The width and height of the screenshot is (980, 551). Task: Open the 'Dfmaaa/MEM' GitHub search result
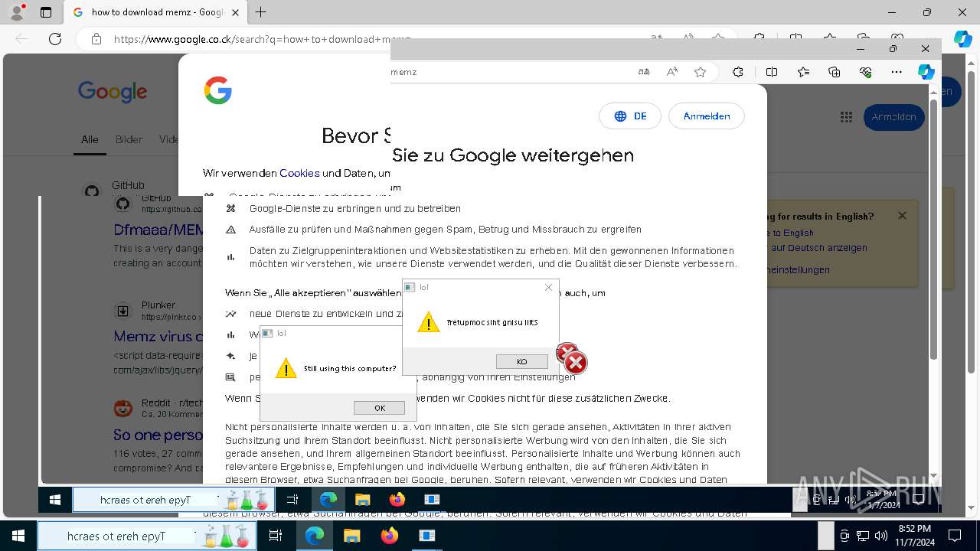click(x=158, y=230)
